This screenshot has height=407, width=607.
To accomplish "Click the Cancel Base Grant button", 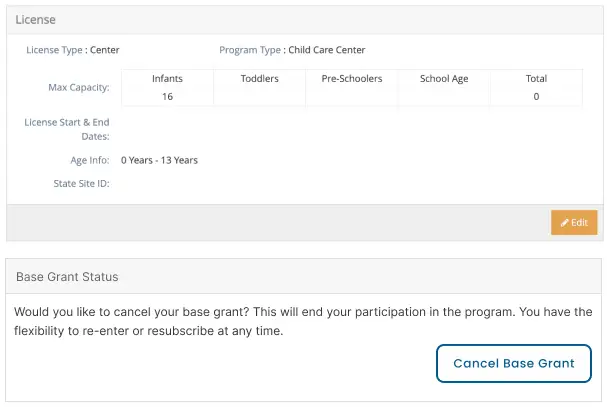I will tap(514, 363).
